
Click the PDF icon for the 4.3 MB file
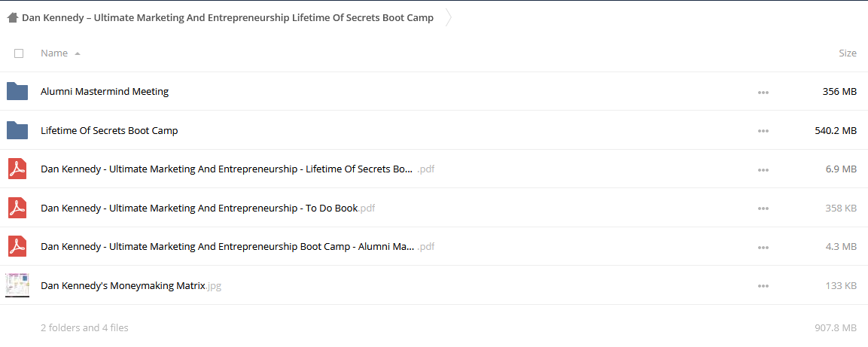point(17,246)
